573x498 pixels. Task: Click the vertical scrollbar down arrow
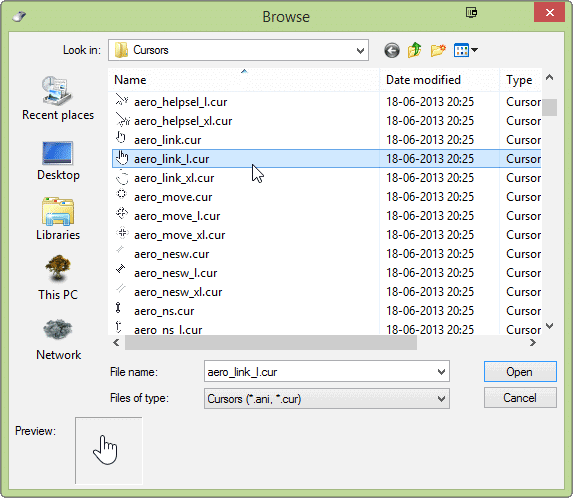pyautogui.click(x=549, y=326)
